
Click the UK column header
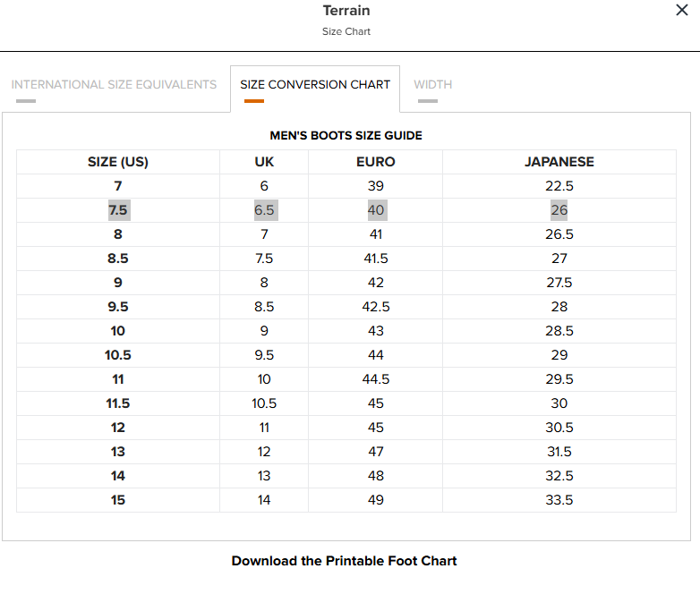(x=264, y=162)
